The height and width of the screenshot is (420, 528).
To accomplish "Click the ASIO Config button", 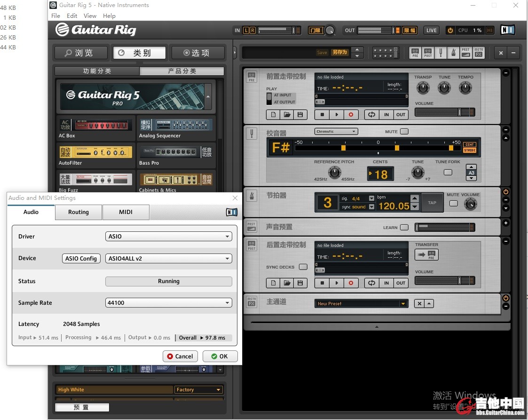I will [81, 258].
